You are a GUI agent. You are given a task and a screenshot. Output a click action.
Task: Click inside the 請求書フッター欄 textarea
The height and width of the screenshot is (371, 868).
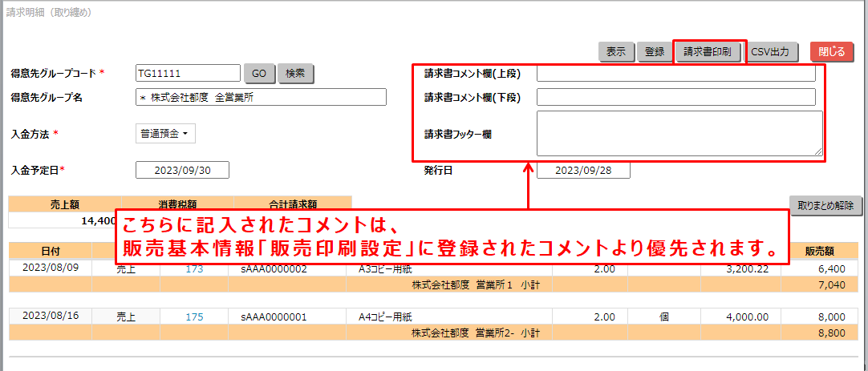pyautogui.click(x=679, y=133)
